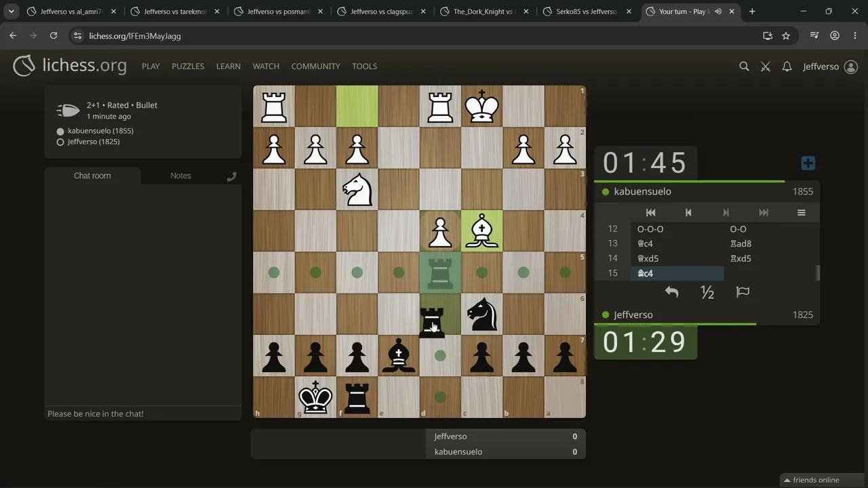The height and width of the screenshot is (488, 868).
Task: Open Jeffverso's name below the move list
Action: (x=633, y=315)
